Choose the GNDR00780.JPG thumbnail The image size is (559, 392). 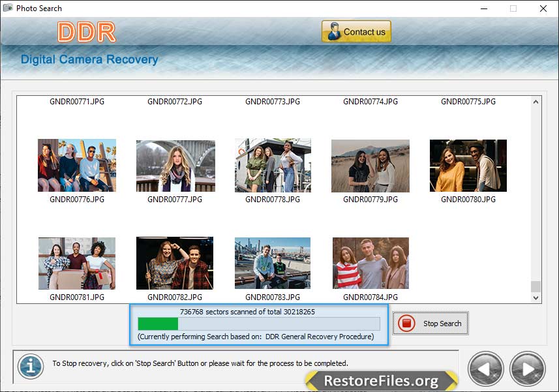click(468, 166)
